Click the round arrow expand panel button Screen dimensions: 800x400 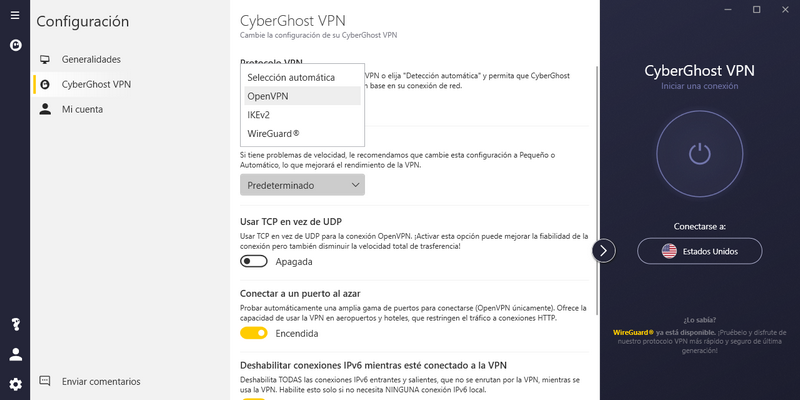tap(604, 251)
